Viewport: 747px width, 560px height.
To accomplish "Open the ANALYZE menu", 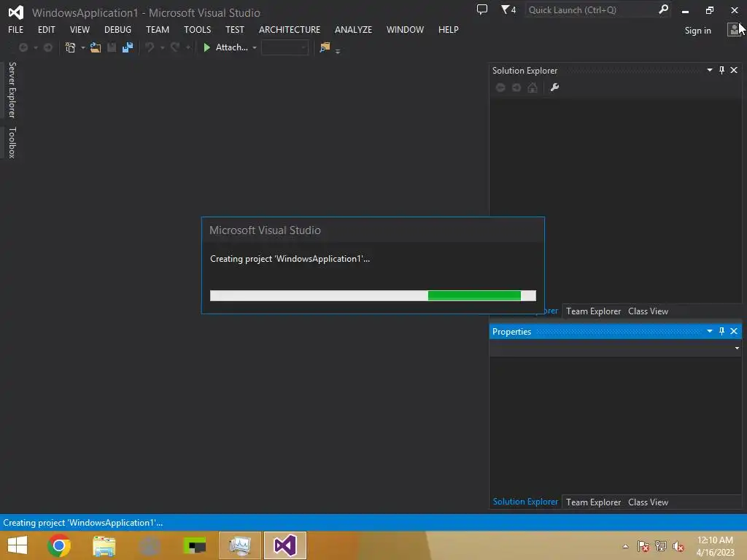I will pyautogui.click(x=354, y=29).
